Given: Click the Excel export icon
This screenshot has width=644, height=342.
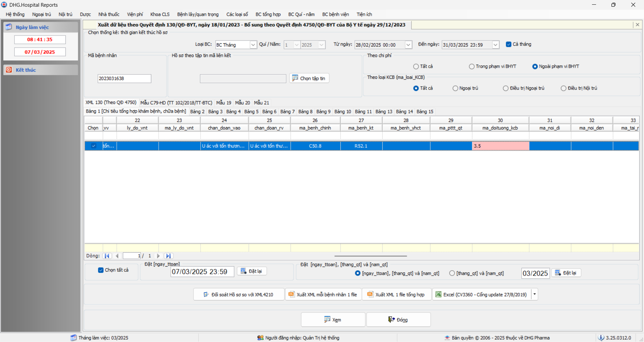Looking at the screenshot, I should (x=438, y=294).
